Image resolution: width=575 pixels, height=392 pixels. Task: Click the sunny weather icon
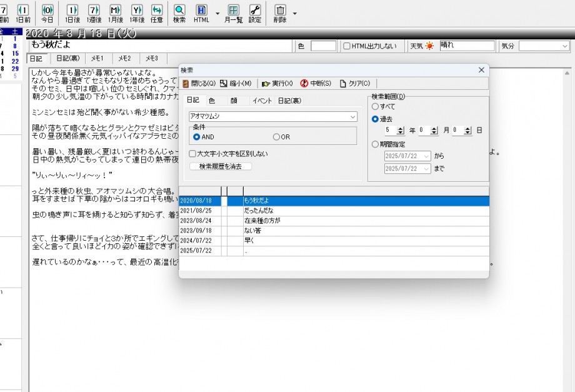[429, 46]
